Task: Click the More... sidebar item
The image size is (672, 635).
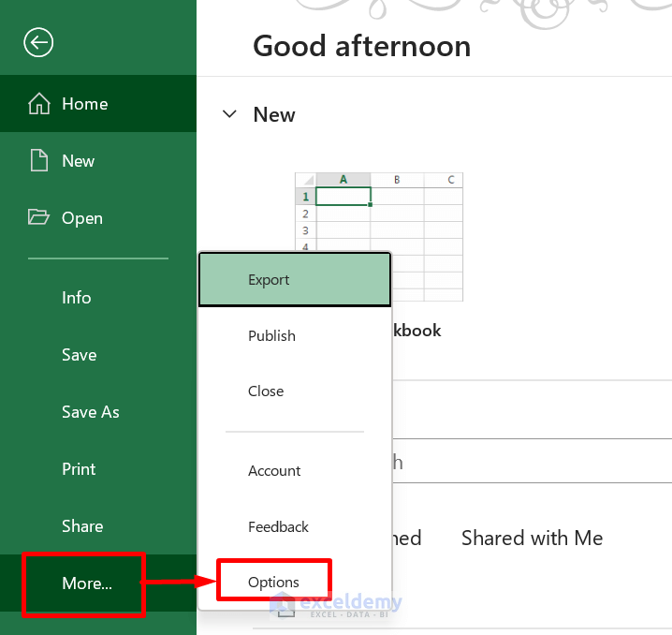Action: point(98,583)
